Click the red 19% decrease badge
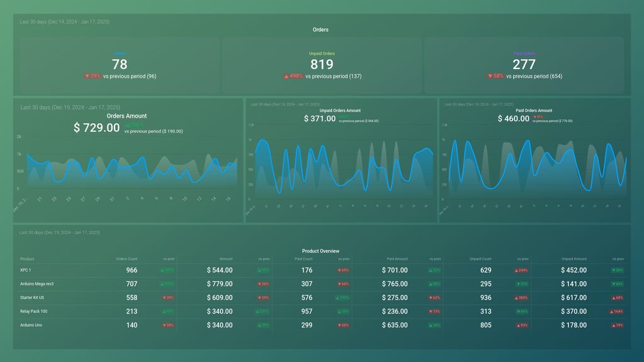Image resolution: width=644 pixels, height=362 pixels. (93, 76)
